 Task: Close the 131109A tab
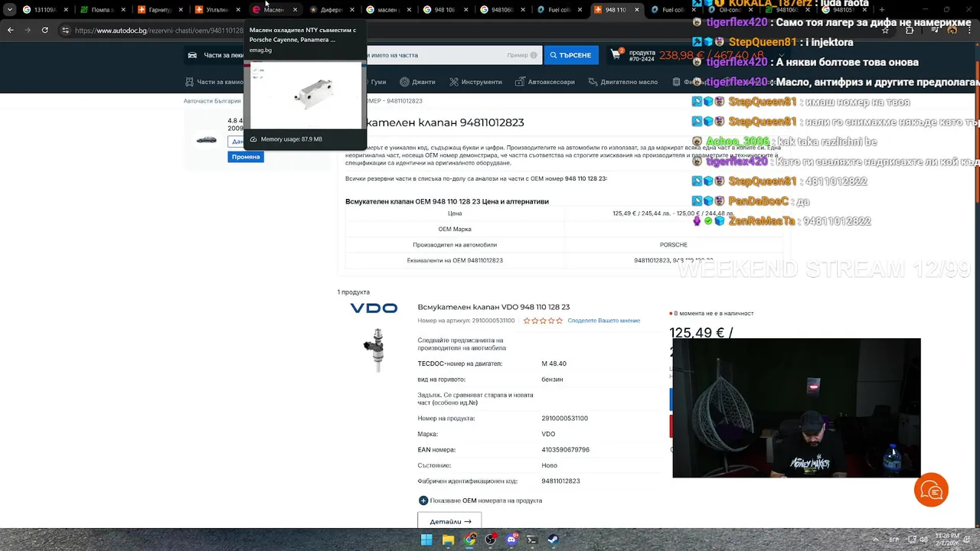coord(65,10)
